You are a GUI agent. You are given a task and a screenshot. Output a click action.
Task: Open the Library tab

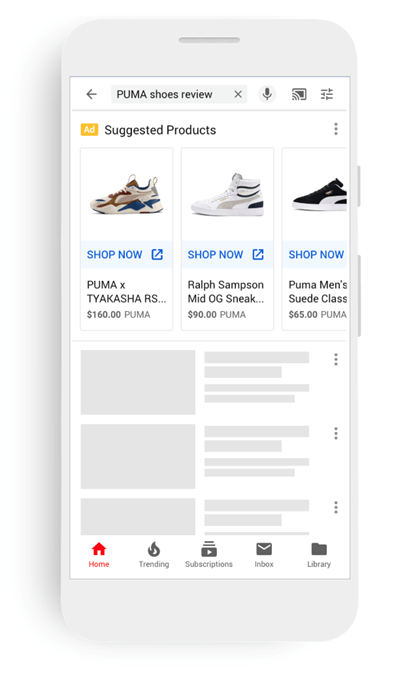point(319,555)
